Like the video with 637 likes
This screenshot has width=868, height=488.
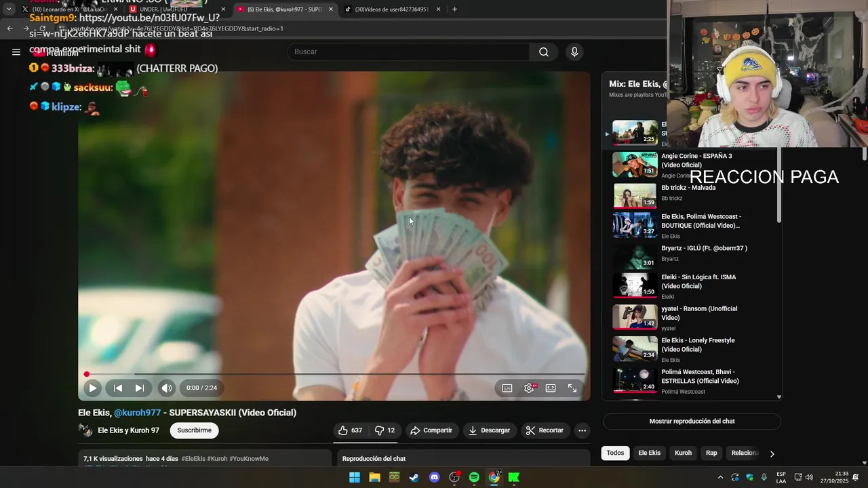(351, 430)
